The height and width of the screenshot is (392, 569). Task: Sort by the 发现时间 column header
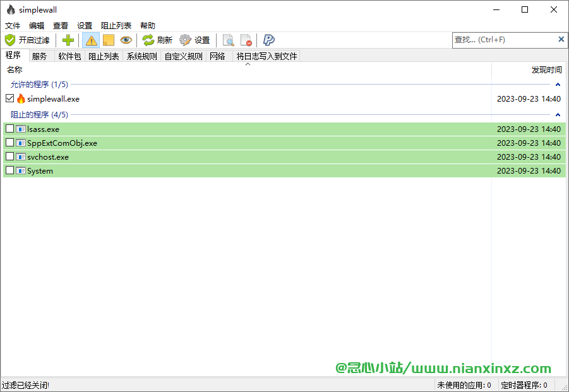tap(546, 69)
